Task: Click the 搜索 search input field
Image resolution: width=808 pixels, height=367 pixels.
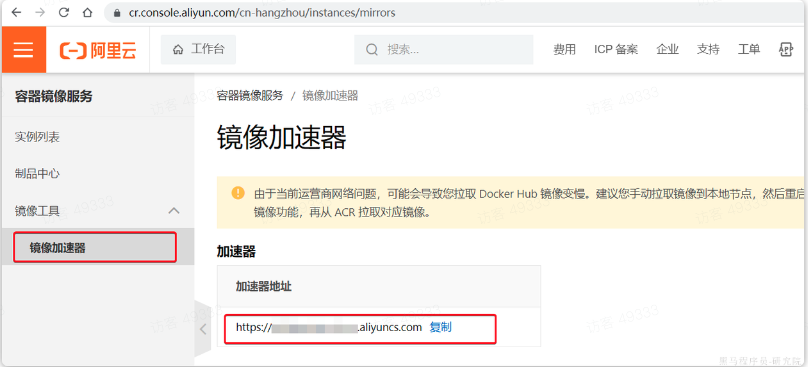Action: (x=443, y=49)
